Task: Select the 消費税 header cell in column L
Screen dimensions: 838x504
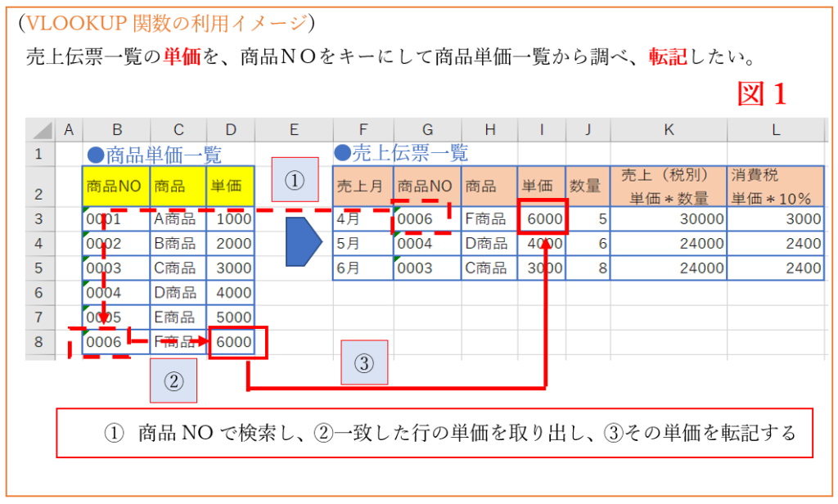Action: 775,187
